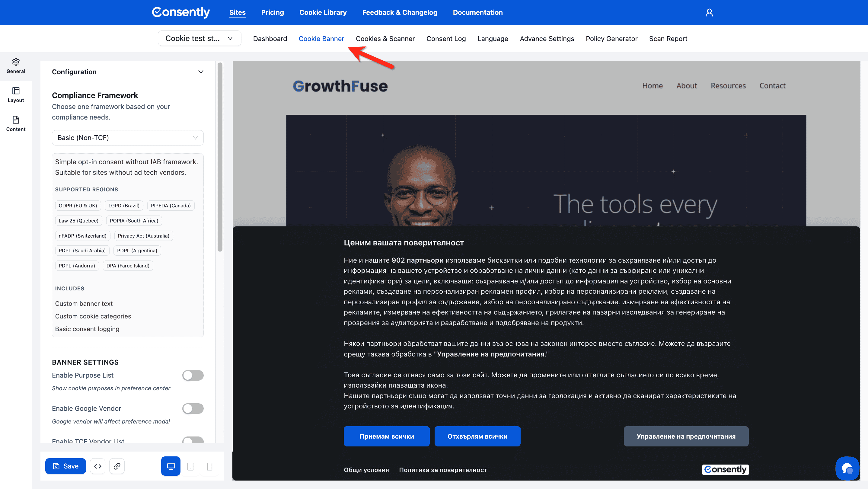This screenshot has height=489, width=868.
Task: Open the chat support bubble
Action: pyautogui.click(x=847, y=468)
